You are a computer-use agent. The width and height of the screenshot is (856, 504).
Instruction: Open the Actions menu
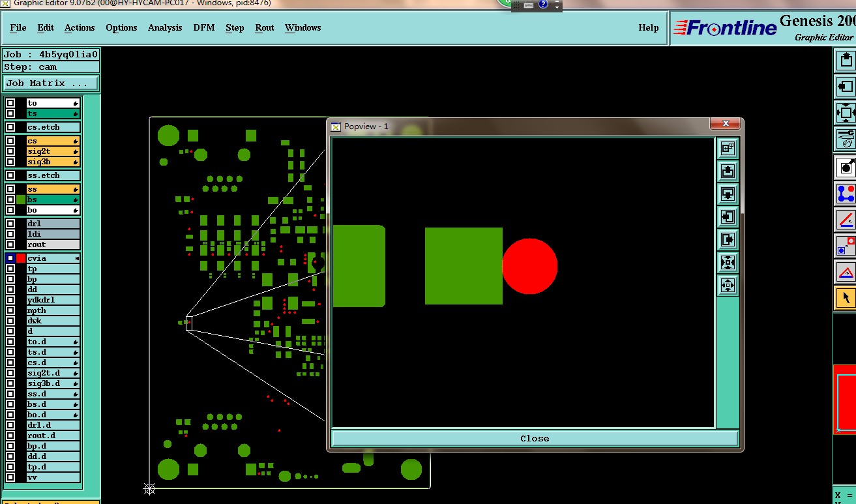(x=80, y=27)
